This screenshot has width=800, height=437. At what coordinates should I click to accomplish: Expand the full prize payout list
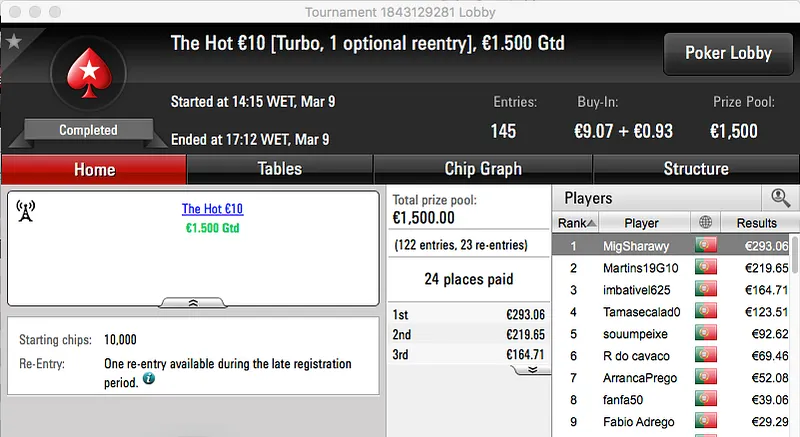(532, 368)
